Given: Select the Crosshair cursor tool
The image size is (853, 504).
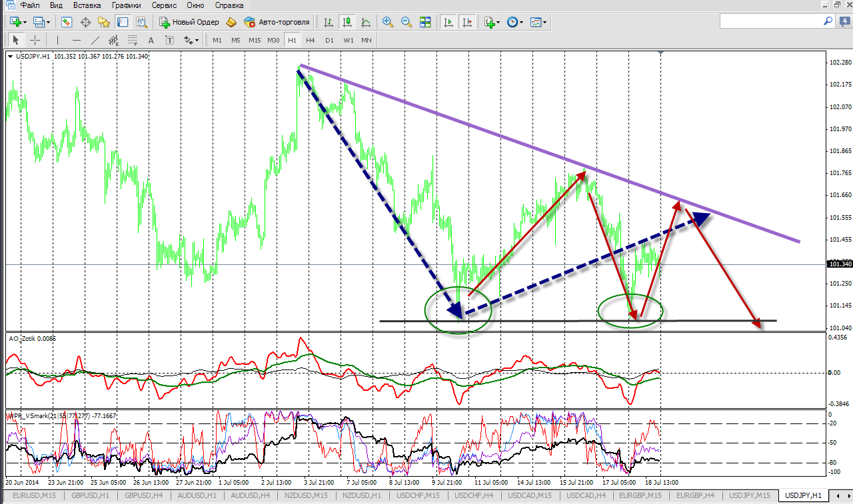Looking at the screenshot, I should (35, 40).
